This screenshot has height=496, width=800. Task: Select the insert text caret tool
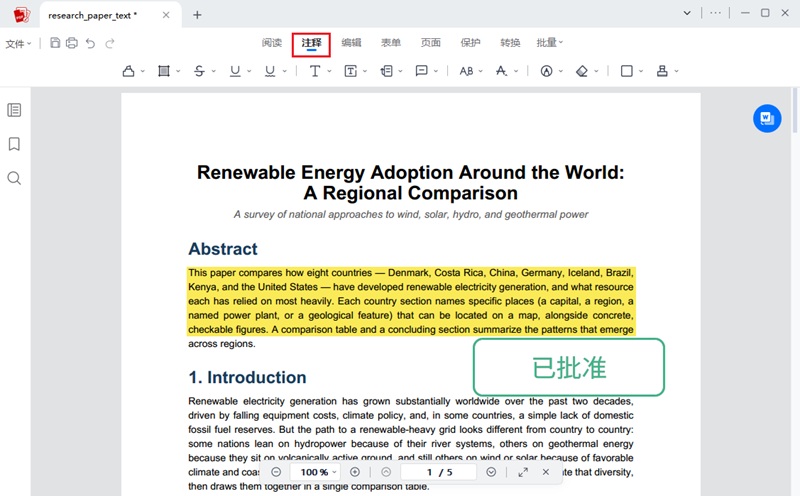pos(502,71)
